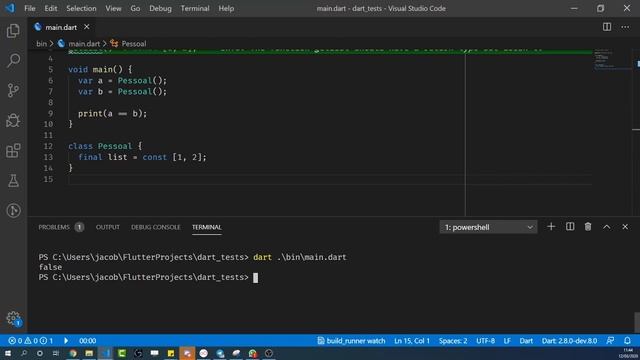Click the main.dart breadcrumb segment
Image resolution: width=640 pixels, height=360 pixels.
point(79,44)
